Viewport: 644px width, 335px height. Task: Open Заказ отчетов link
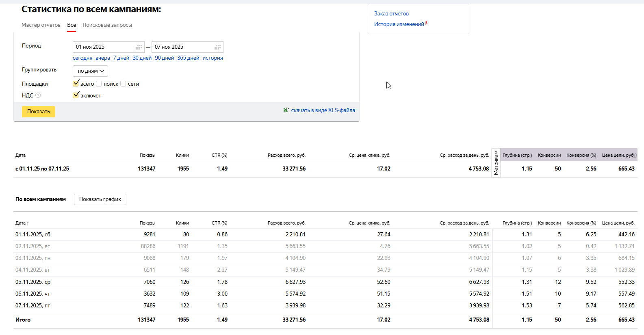pos(391,14)
